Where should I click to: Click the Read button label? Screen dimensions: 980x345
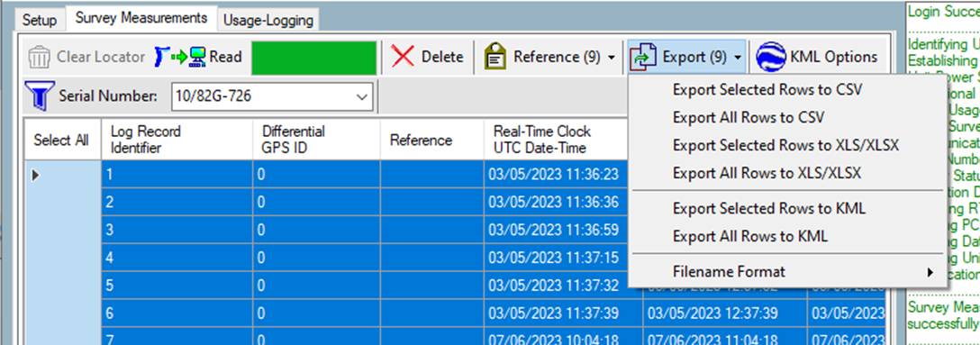(225, 57)
